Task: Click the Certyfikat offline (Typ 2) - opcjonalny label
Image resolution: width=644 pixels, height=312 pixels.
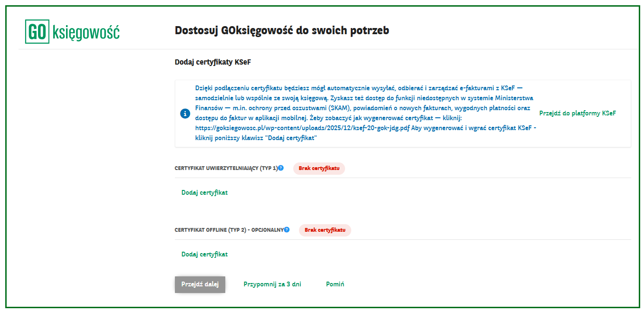Action: point(229,230)
